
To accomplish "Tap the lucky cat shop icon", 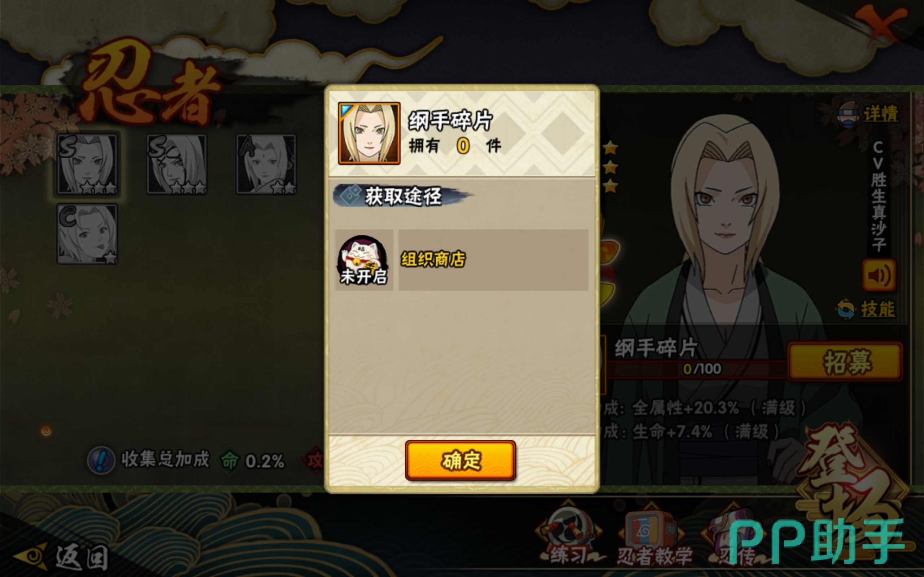I will pos(363,260).
